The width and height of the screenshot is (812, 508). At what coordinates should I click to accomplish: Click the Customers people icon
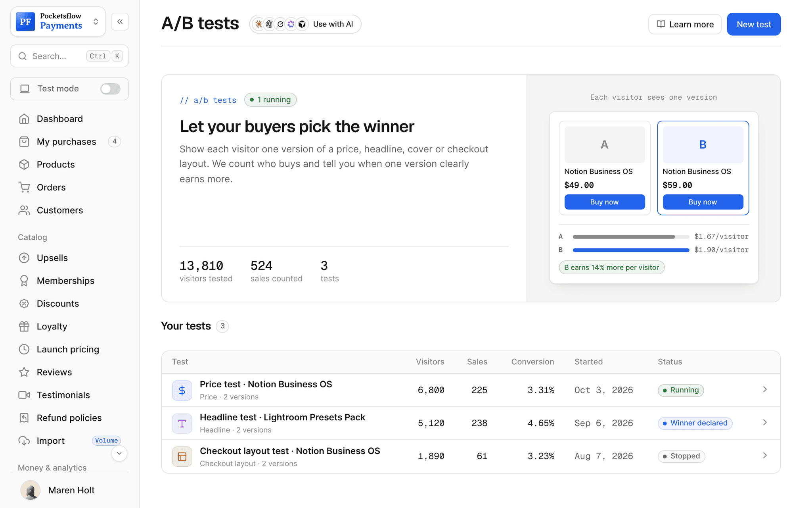[x=24, y=210]
